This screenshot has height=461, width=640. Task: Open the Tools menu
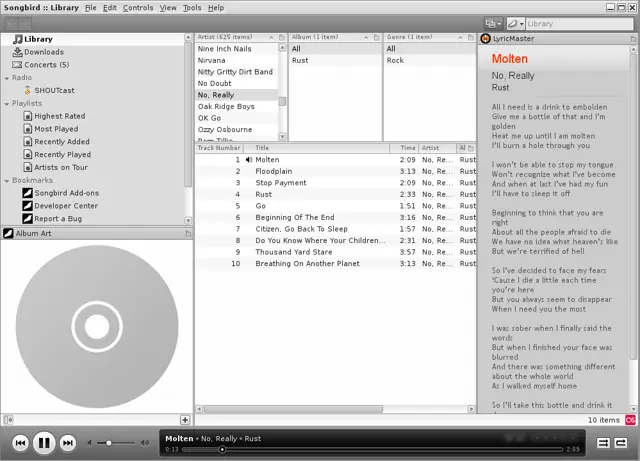[192, 7]
